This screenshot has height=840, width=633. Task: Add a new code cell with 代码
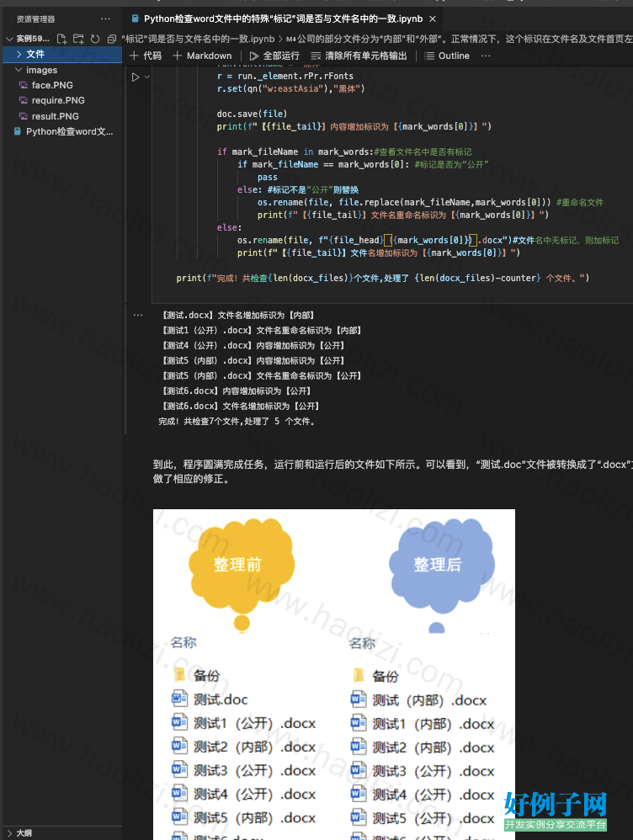(146, 56)
